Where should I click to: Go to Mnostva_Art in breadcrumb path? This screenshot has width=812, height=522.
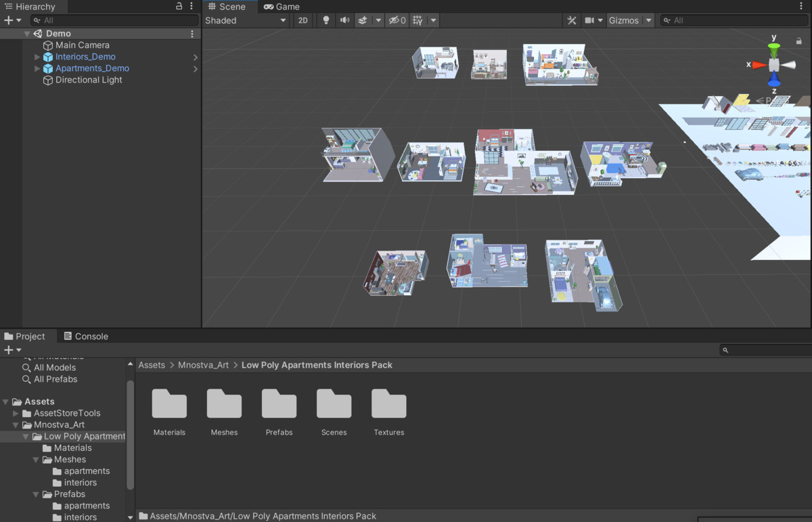click(x=203, y=365)
